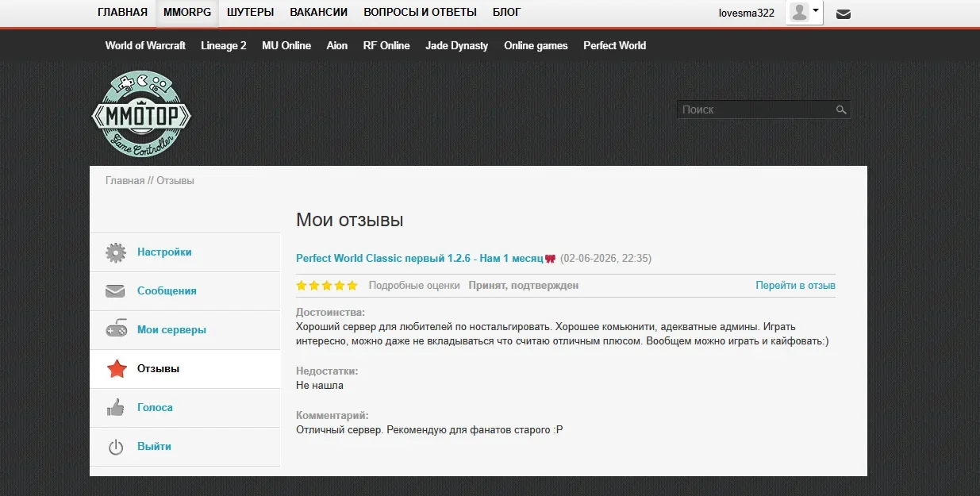Click the red ribbon icon after review title

(x=550, y=259)
